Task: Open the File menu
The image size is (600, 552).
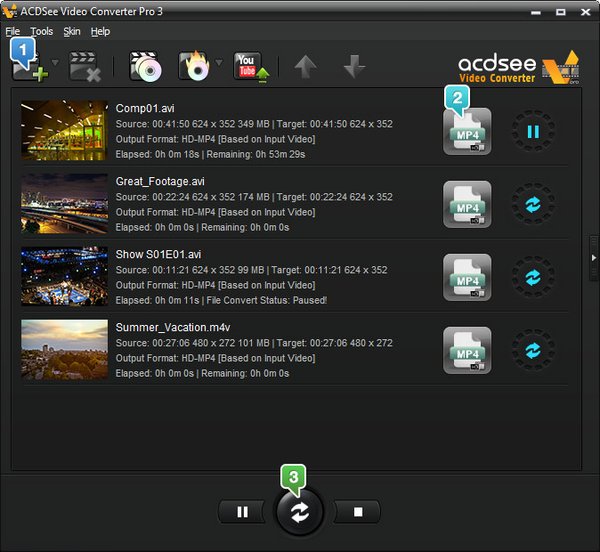Action: click(x=13, y=31)
